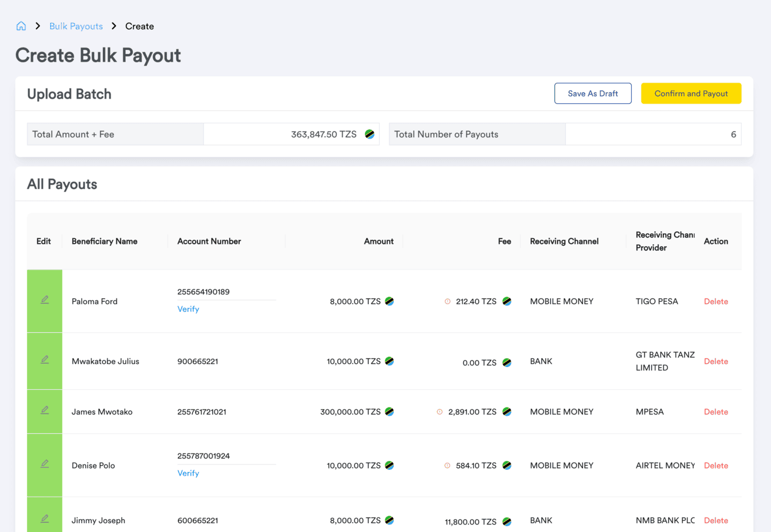Click the Total Number of Payouts label
The height and width of the screenshot is (532, 771).
click(x=446, y=134)
